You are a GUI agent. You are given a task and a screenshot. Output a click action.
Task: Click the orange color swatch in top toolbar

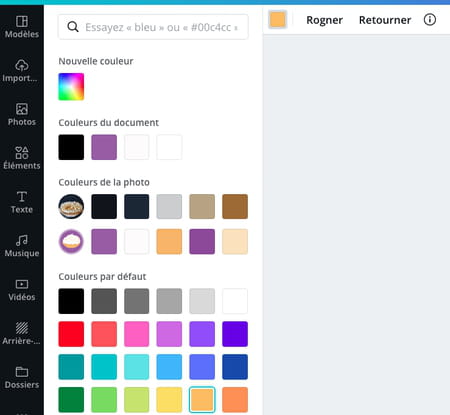pos(278,19)
